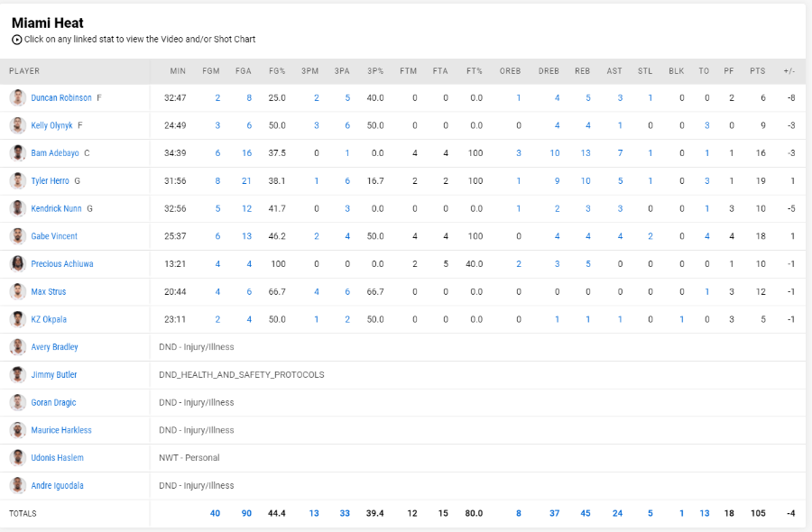Click the FG% column header
Screen dimensions: 812x532
277,71
